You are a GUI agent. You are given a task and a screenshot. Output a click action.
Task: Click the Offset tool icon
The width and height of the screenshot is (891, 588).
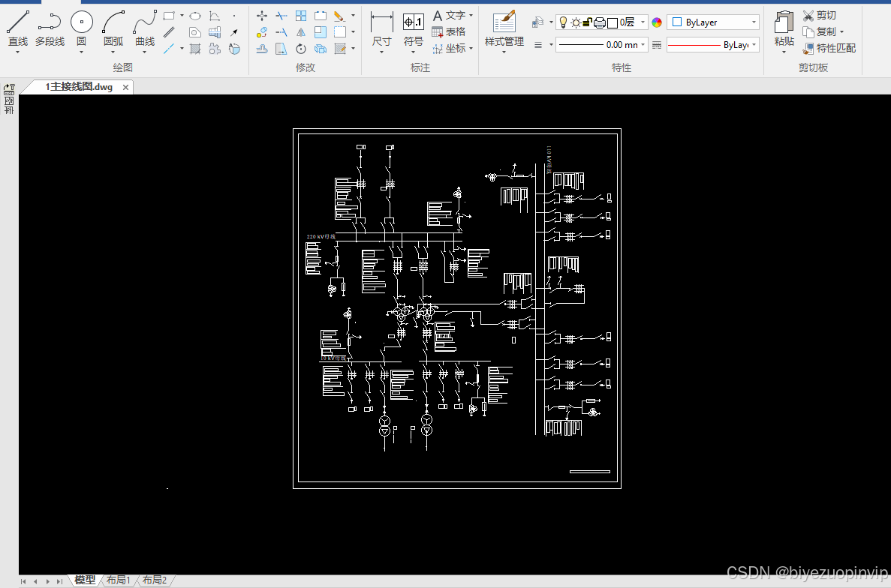[261, 49]
